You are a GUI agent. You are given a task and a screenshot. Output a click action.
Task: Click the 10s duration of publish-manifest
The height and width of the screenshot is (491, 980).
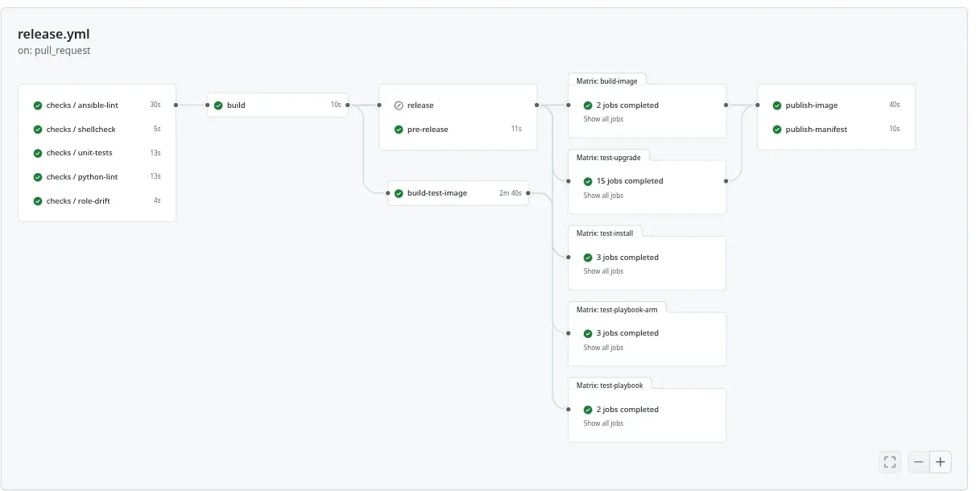click(895, 130)
